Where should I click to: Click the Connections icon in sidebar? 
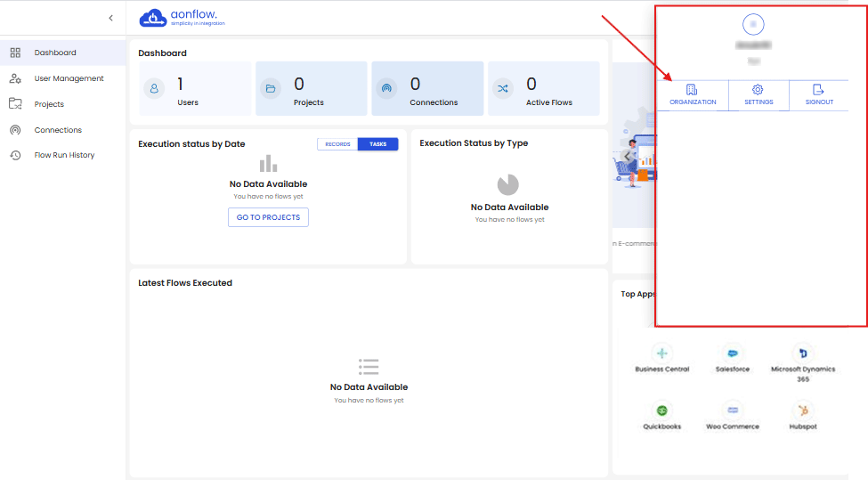(15, 130)
